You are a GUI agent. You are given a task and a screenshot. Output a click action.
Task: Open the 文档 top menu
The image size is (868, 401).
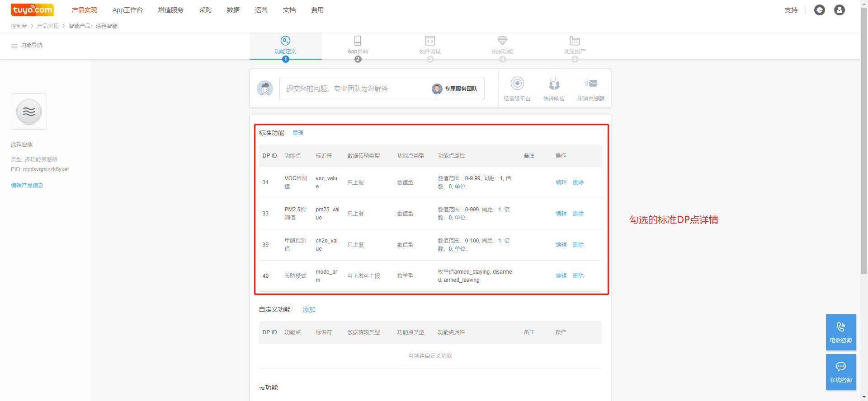289,10
